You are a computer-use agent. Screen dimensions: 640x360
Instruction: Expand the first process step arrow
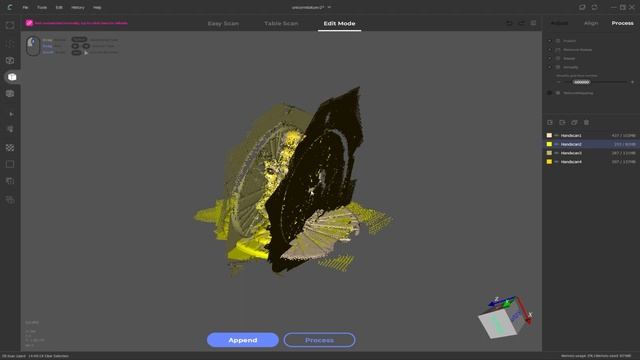click(x=549, y=41)
